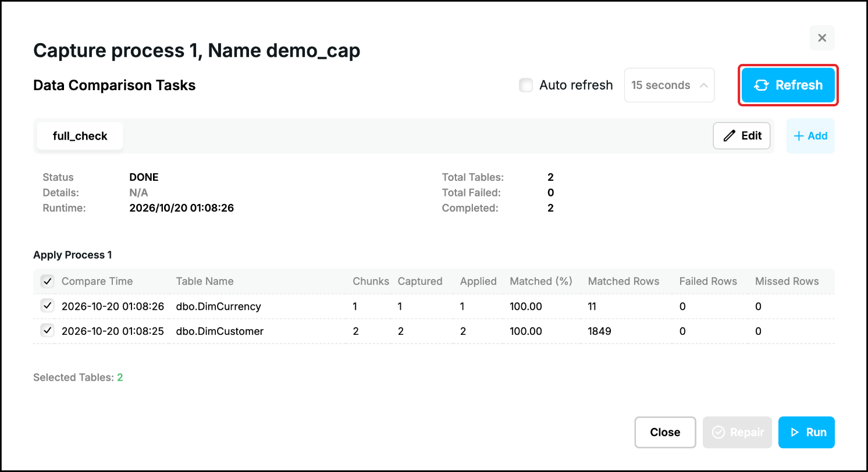Select the dbo.DimCurrency table name
868x472 pixels.
click(219, 306)
